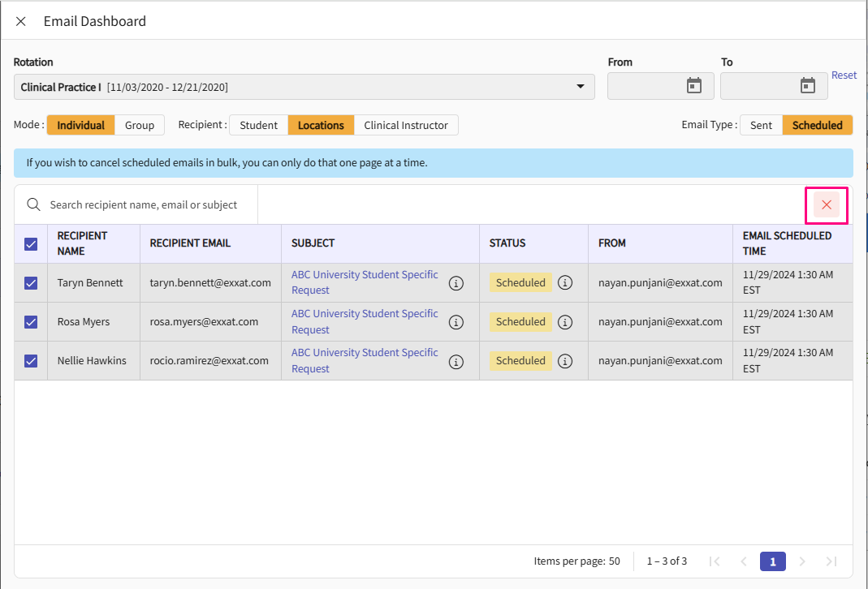Click the red cancel scheduled emails icon
This screenshot has height=589, width=868.
[826, 205]
